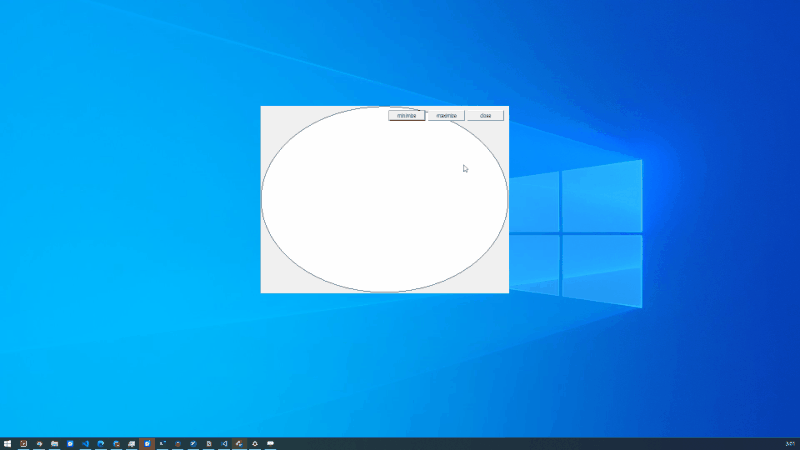800x450 pixels.
Task: Launch Visual Studio Code from the taskbar
Action: (85, 443)
